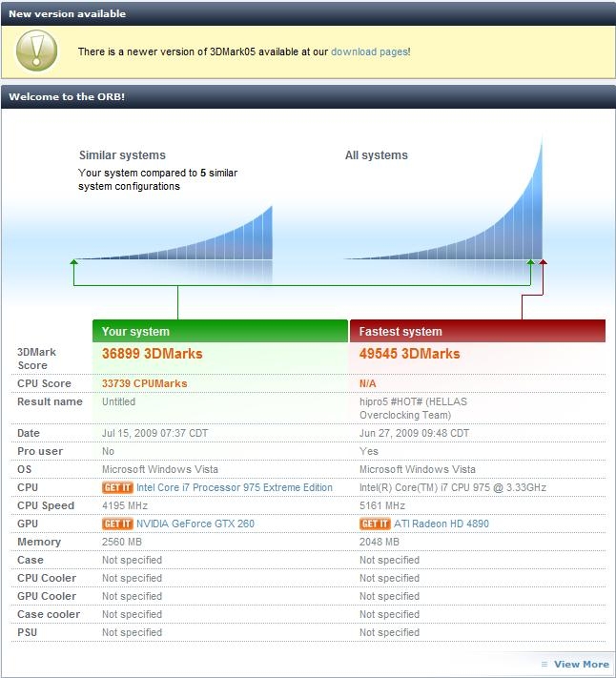Open Intel Core i7 Processor 975 Extreme Edition link
Image resolution: width=616 pixels, height=678 pixels.
coord(235,487)
